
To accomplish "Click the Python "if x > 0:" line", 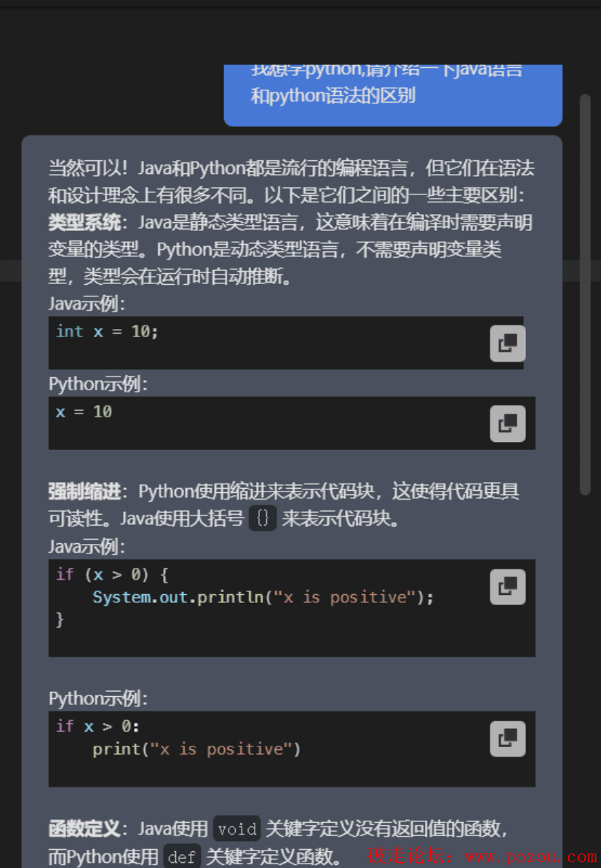I will click(x=97, y=726).
